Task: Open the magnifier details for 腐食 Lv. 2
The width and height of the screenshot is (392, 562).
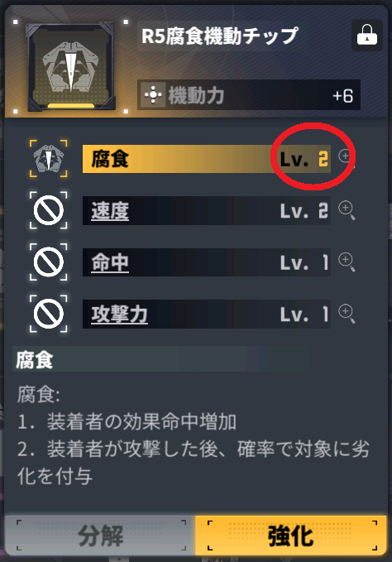Action: tap(347, 158)
